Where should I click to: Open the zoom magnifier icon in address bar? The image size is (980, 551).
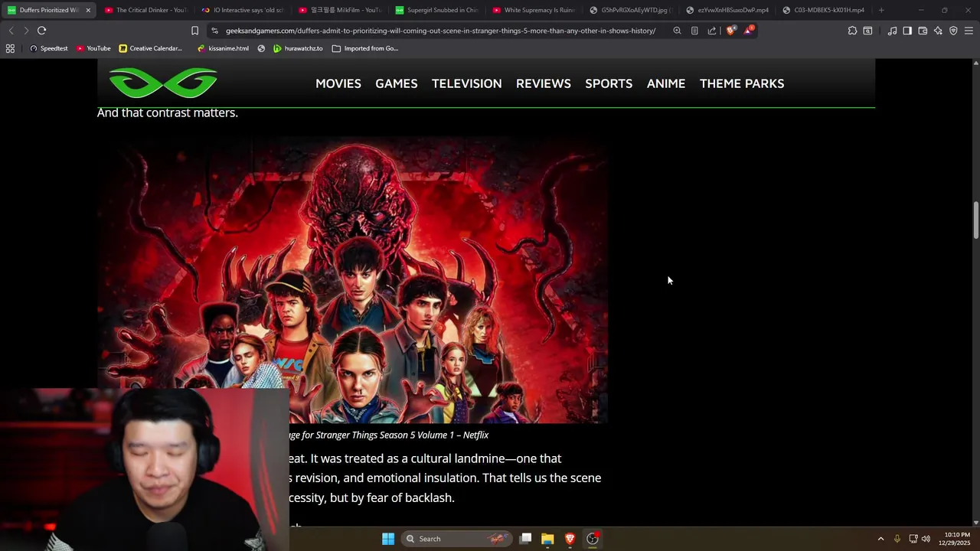click(x=677, y=31)
